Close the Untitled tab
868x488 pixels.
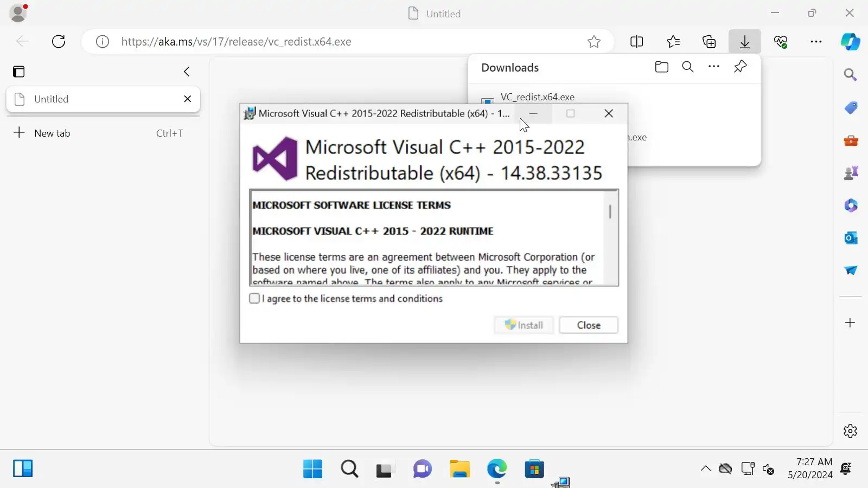coord(188,99)
